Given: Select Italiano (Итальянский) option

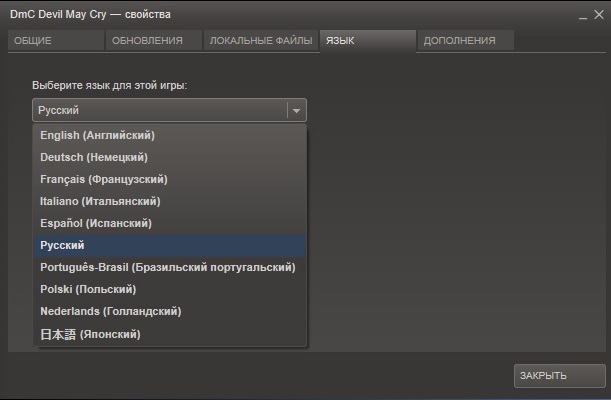Looking at the screenshot, I should [x=169, y=201].
